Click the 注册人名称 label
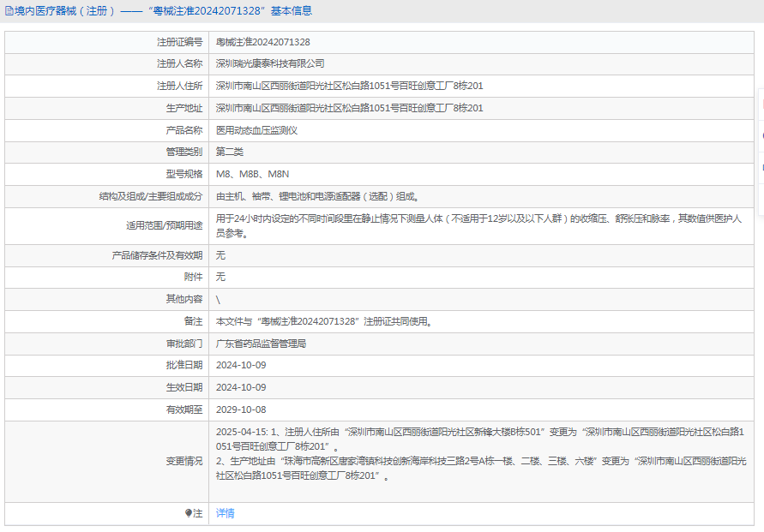Viewport: 764px width, 532px height. pos(180,63)
